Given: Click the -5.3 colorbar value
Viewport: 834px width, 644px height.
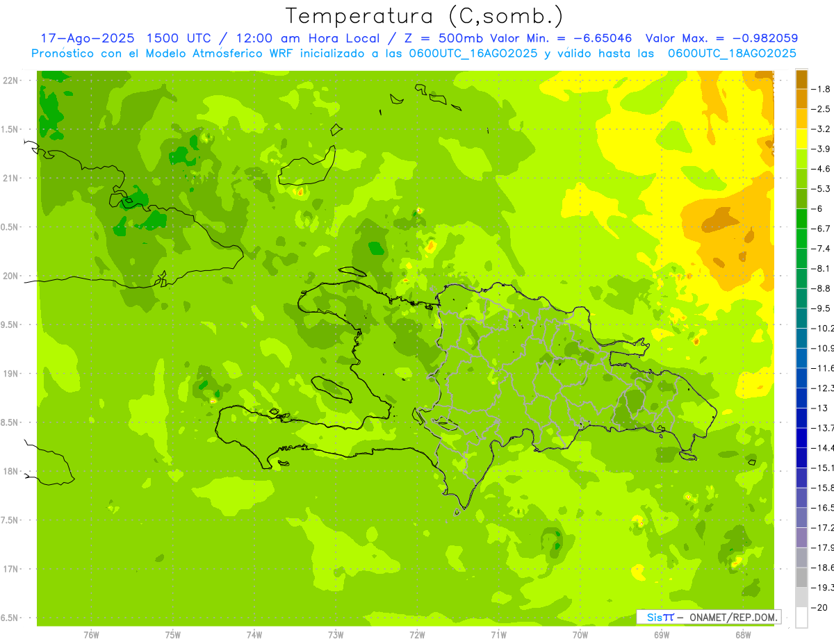Looking at the screenshot, I should [821, 188].
